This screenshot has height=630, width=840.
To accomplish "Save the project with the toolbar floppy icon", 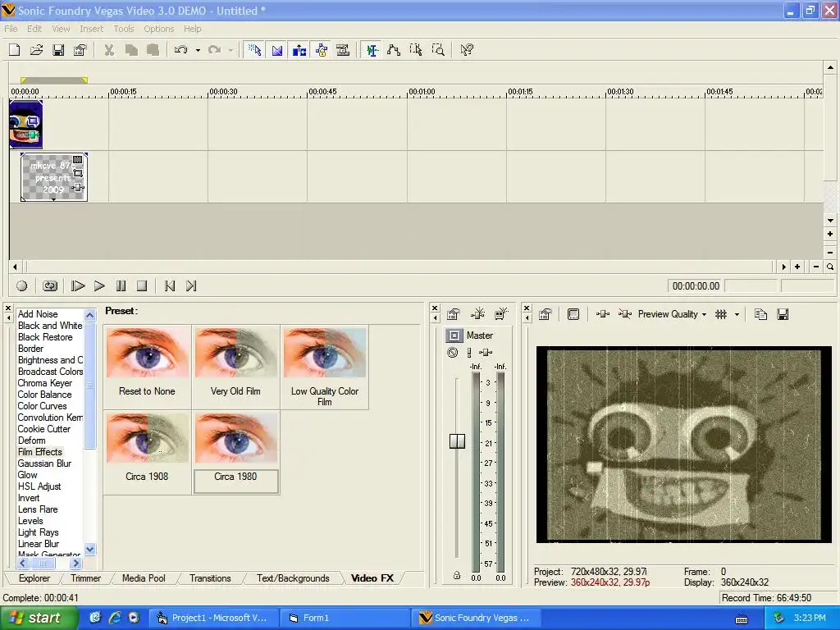I will 58,50.
